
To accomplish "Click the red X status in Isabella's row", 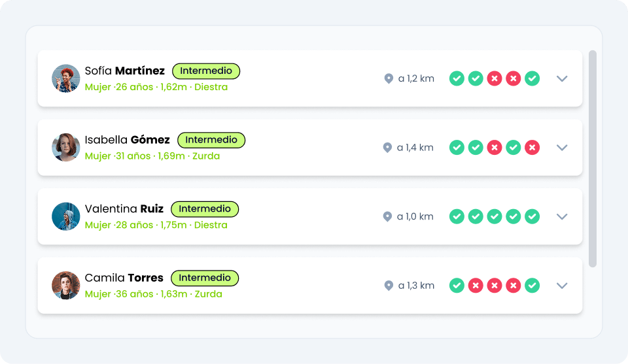I will (495, 148).
